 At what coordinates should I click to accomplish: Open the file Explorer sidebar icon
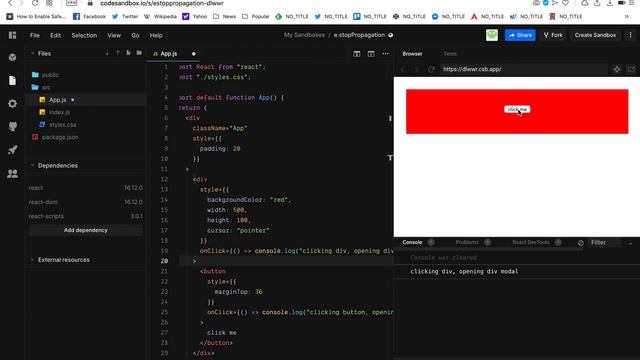click(12, 80)
